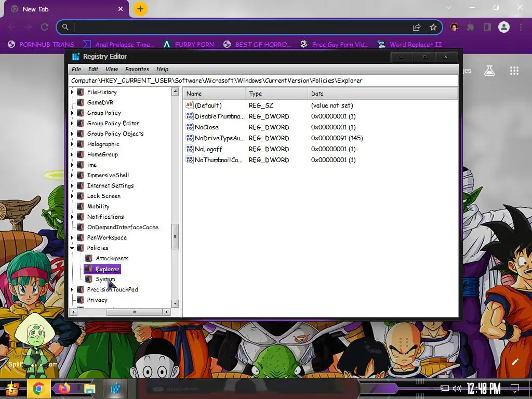
Task: Click the registry path address bar
Action: click(263, 81)
